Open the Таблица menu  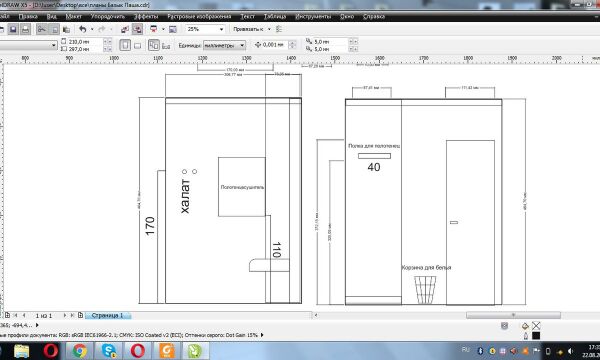275,16
